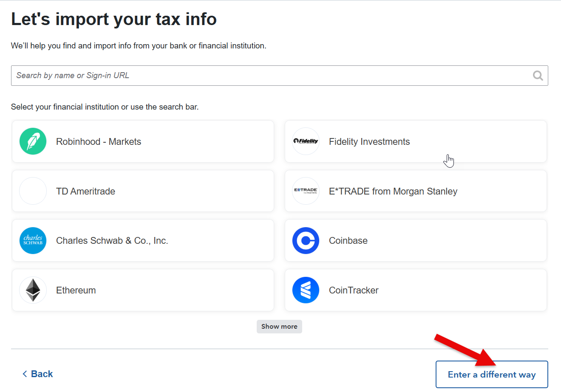Select the Robinhood - Markets label
561x392 pixels.
click(x=99, y=141)
